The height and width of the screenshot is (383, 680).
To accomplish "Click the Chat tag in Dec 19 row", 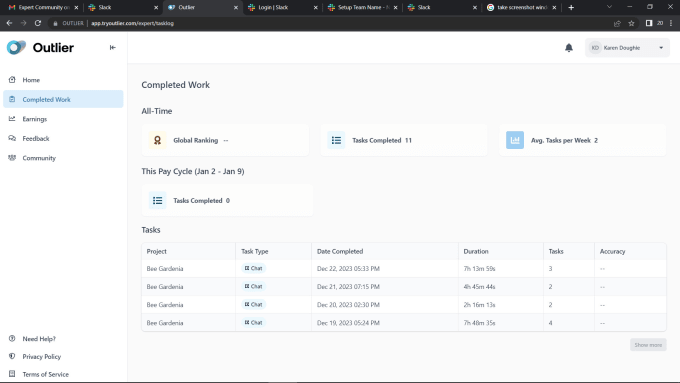I will (254, 322).
